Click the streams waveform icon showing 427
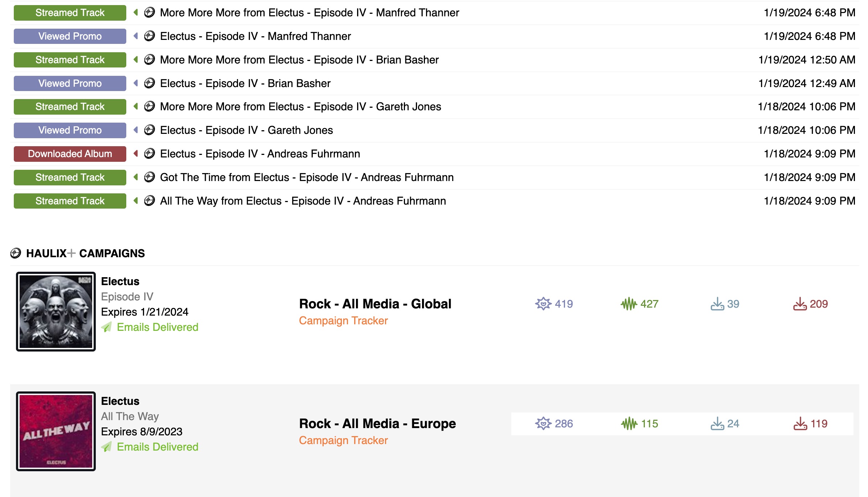Viewport: 868px width, 497px height. coord(629,304)
